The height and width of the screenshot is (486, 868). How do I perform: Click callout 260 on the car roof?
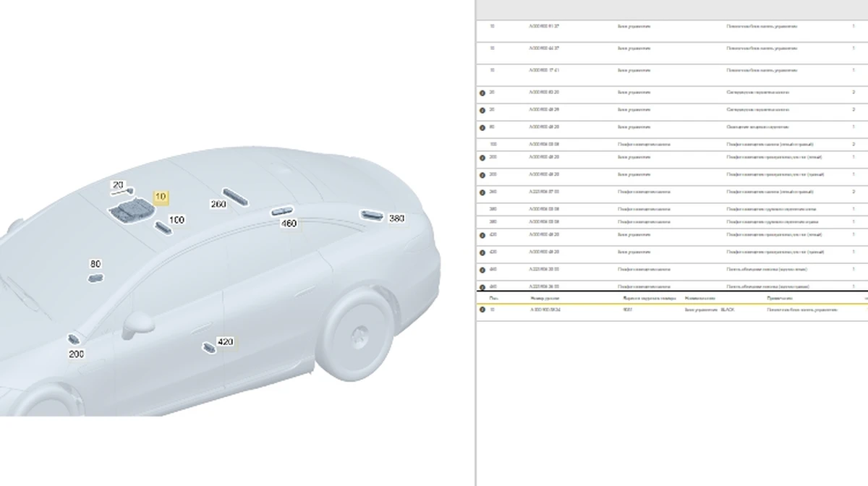tap(218, 205)
